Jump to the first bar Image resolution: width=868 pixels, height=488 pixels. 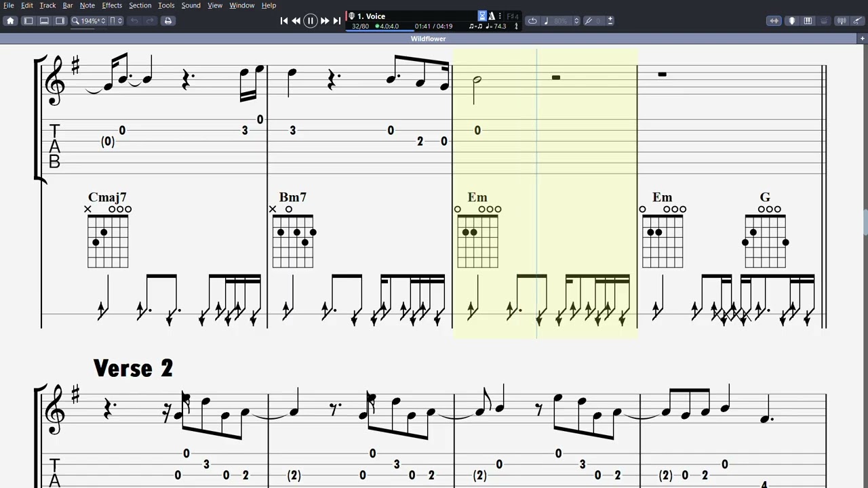click(x=284, y=21)
